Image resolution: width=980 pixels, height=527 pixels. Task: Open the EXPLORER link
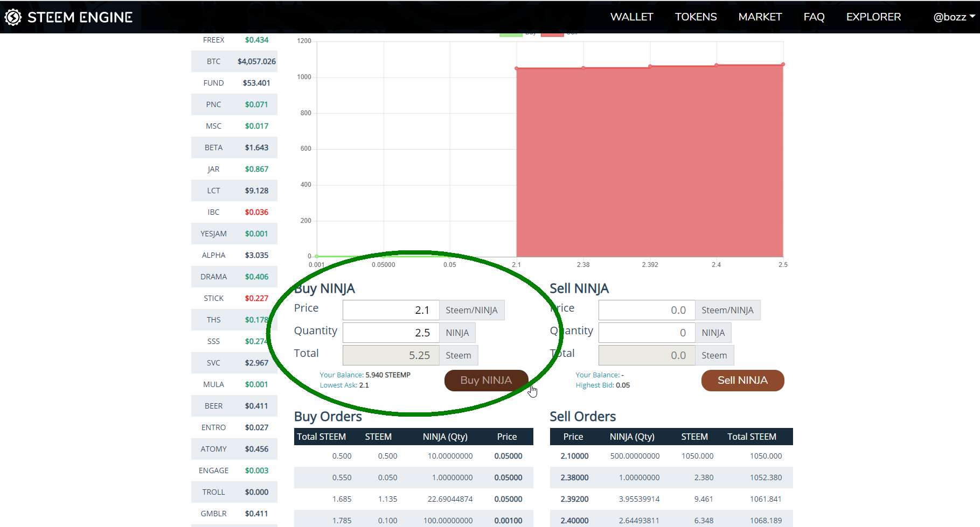[x=873, y=17]
